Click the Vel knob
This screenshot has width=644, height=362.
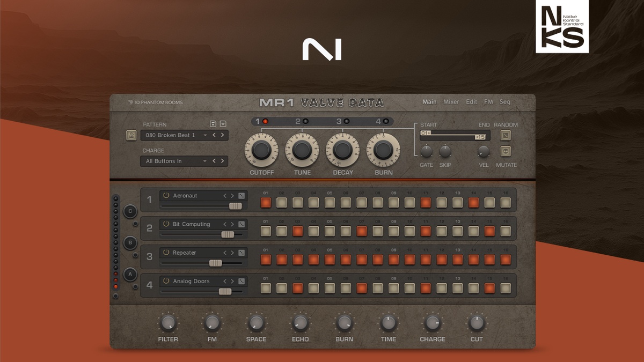(484, 151)
